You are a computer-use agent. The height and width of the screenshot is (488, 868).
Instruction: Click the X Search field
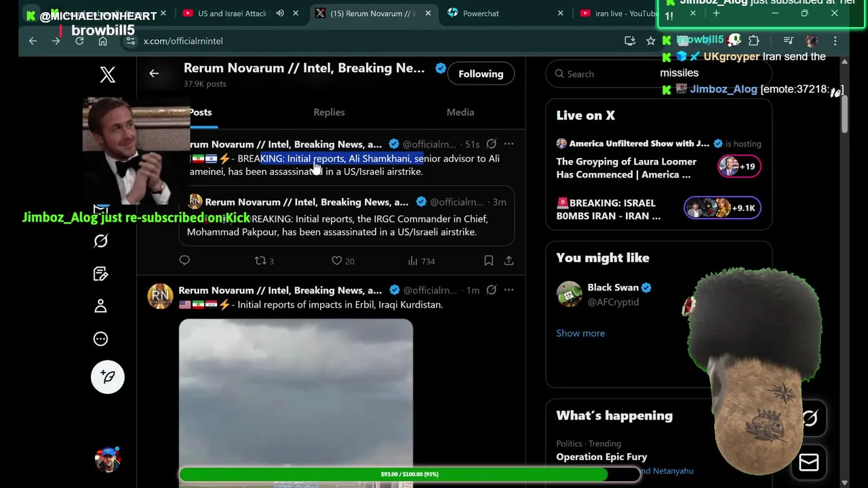tap(658, 74)
